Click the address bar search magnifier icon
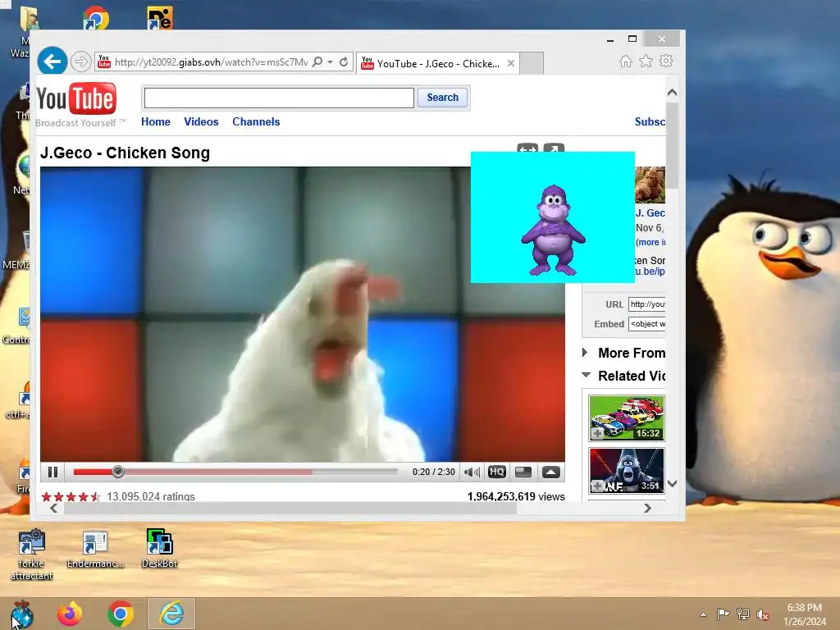840x630 pixels. point(317,62)
